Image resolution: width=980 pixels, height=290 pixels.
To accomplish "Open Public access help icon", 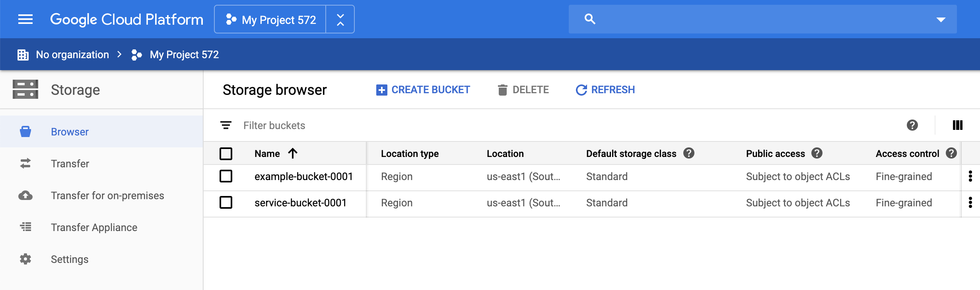I will (x=817, y=153).
